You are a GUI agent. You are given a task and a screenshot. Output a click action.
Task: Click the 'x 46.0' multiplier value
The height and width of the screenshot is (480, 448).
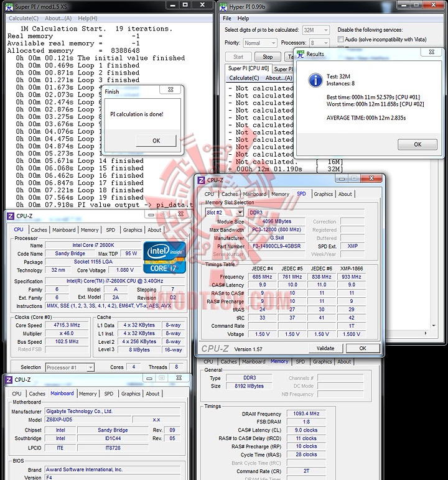67,333
